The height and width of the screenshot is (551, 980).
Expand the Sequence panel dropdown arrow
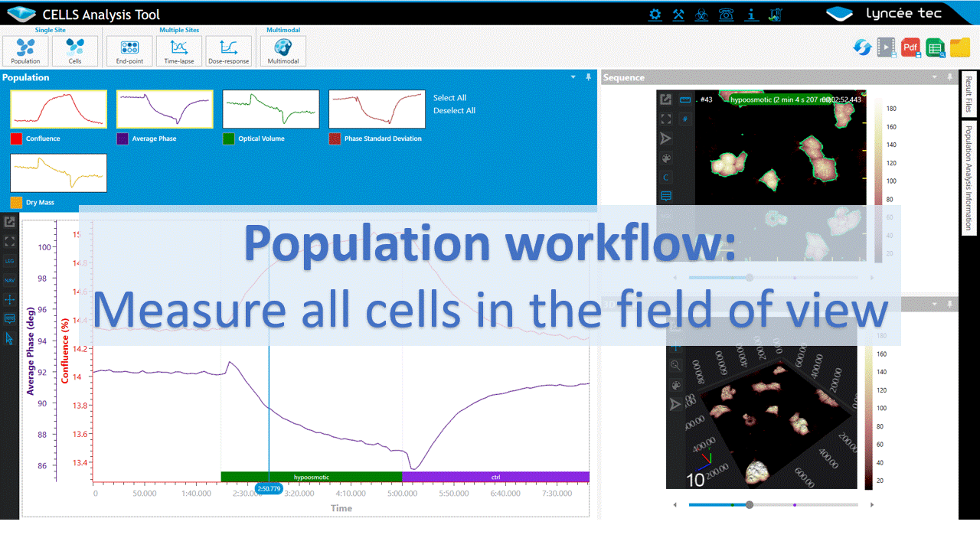933,77
